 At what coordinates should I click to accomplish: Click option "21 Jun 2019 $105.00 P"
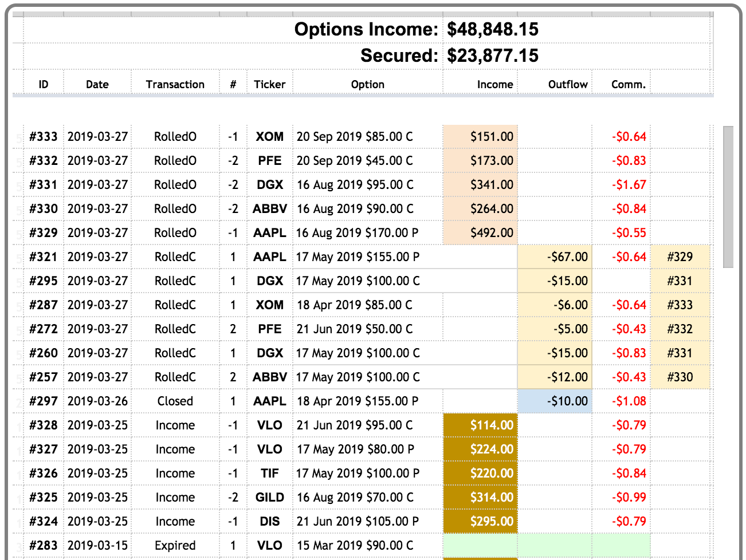click(358, 522)
